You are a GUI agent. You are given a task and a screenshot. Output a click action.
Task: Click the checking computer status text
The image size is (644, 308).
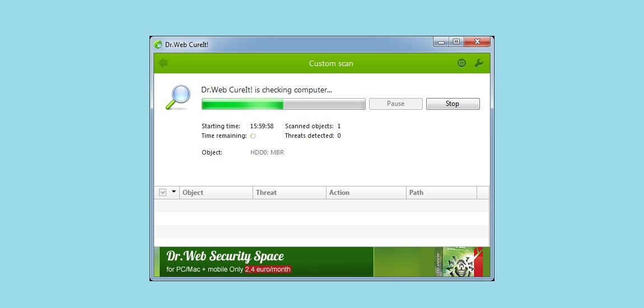[x=267, y=90]
